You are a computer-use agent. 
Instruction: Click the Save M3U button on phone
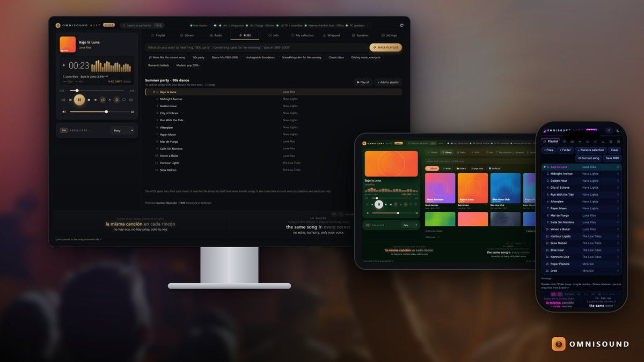point(612,158)
